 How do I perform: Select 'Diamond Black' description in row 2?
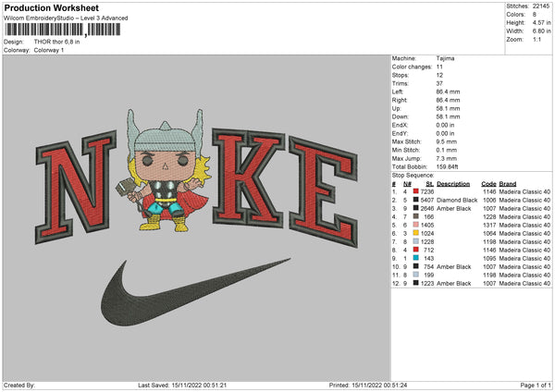pyautogui.click(x=457, y=201)
